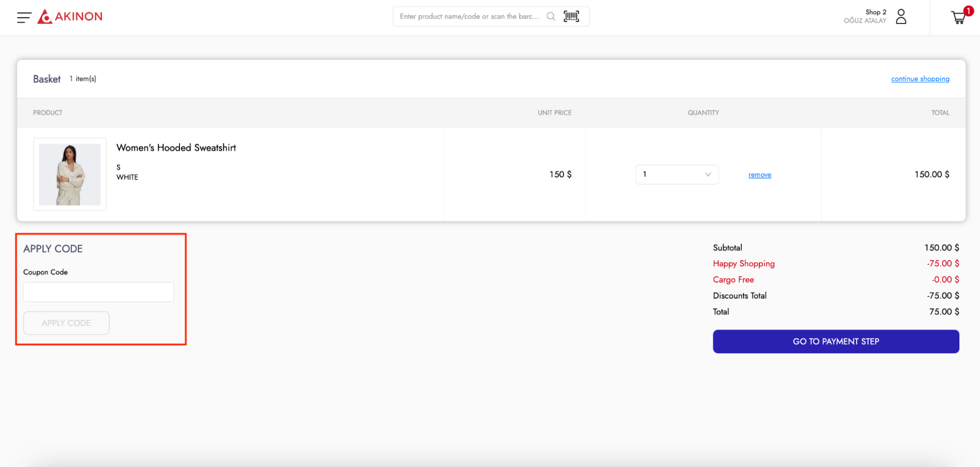Click the Shop 2 Oğuz Atalay label

point(865,17)
